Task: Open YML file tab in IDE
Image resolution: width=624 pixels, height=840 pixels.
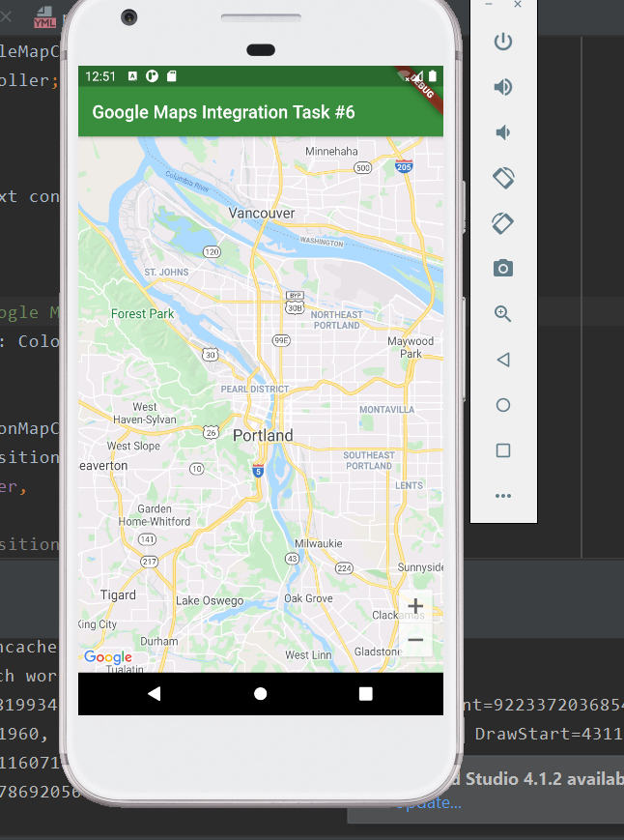Action: pyautogui.click(x=45, y=17)
